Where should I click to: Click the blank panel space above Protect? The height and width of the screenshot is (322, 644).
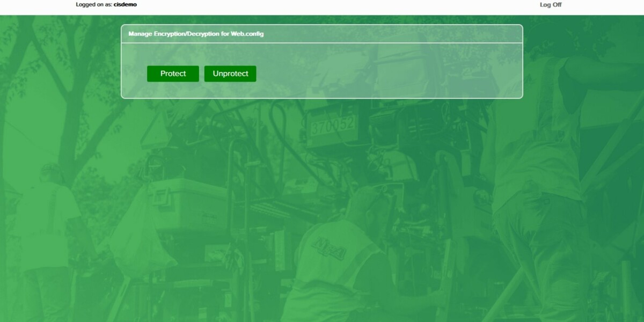click(173, 54)
